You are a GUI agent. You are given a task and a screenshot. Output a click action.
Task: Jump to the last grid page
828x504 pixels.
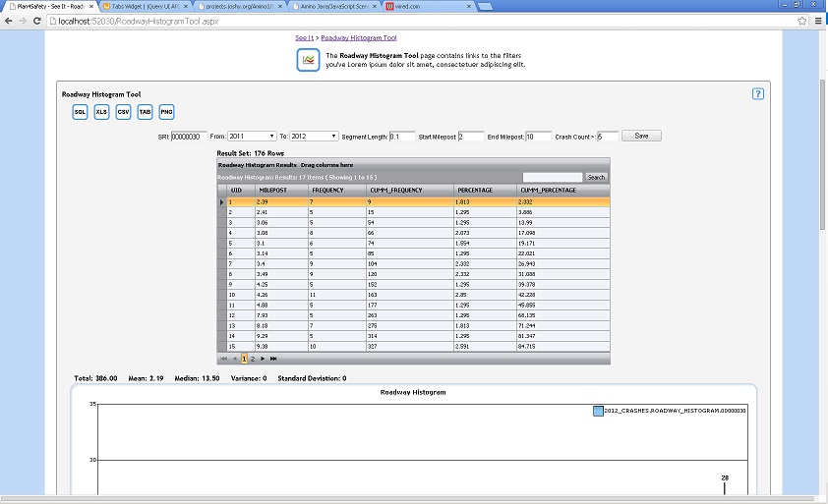point(273,359)
